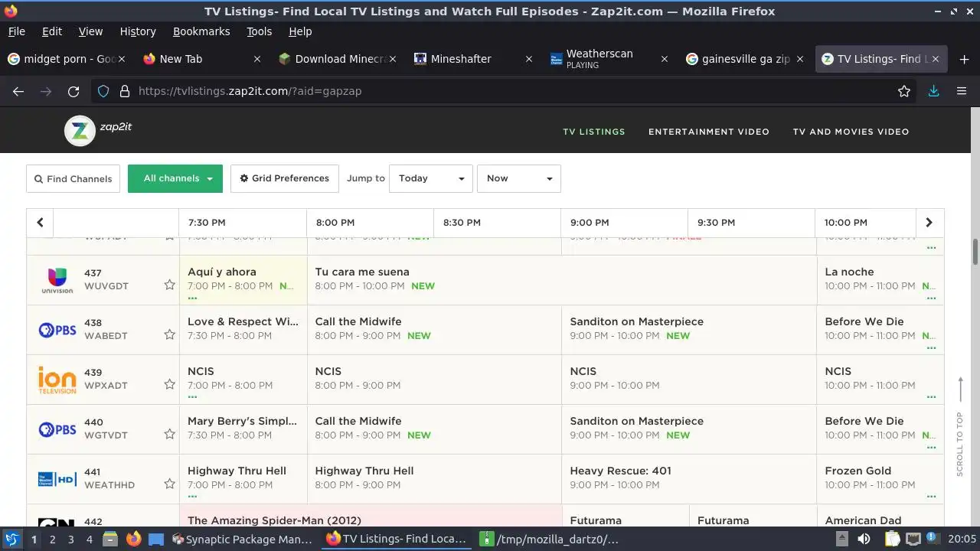980x551 pixels.
Task: Click the site padlock icon
Action: pos(125,91)
